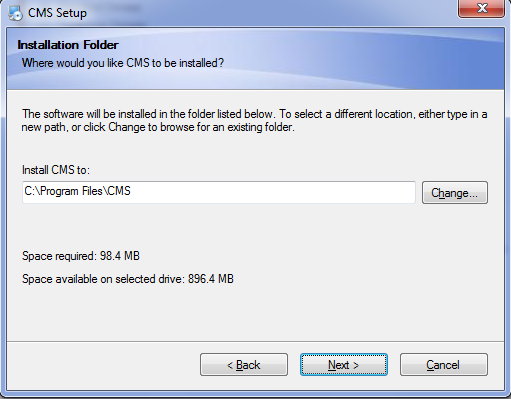Image resolution: width=511 pixels, height=399 pixels.
Task: Click the empty title bar area
Action: click(267, 13)
